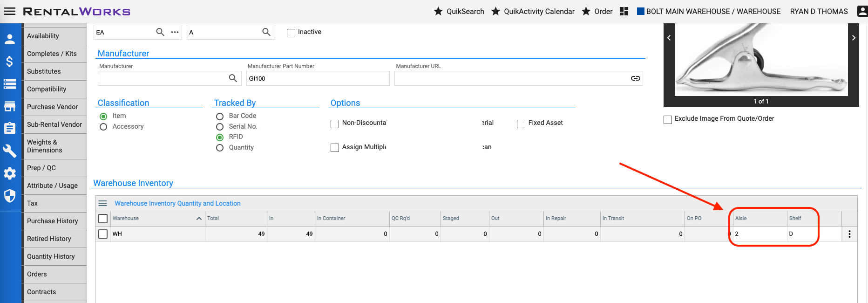The width and height of the screenshot is (868, 303).
Task: Click the dollar sign sidebar icon
Action: 9,62
